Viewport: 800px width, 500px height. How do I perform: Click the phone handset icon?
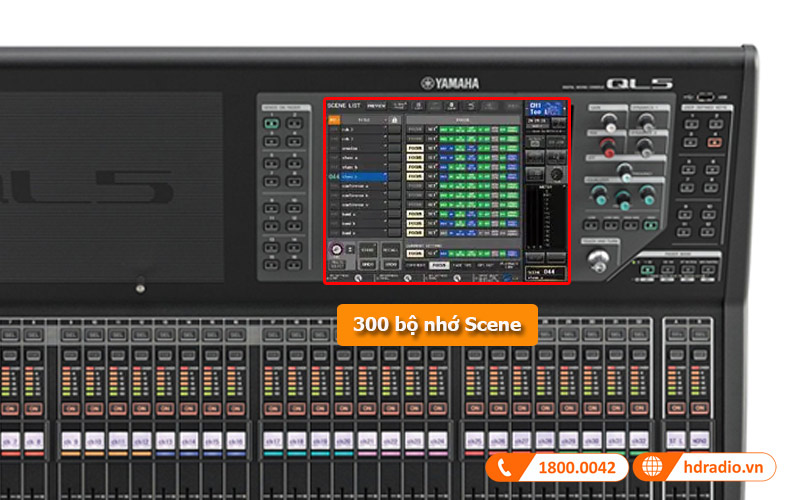[x=504, y=467]
